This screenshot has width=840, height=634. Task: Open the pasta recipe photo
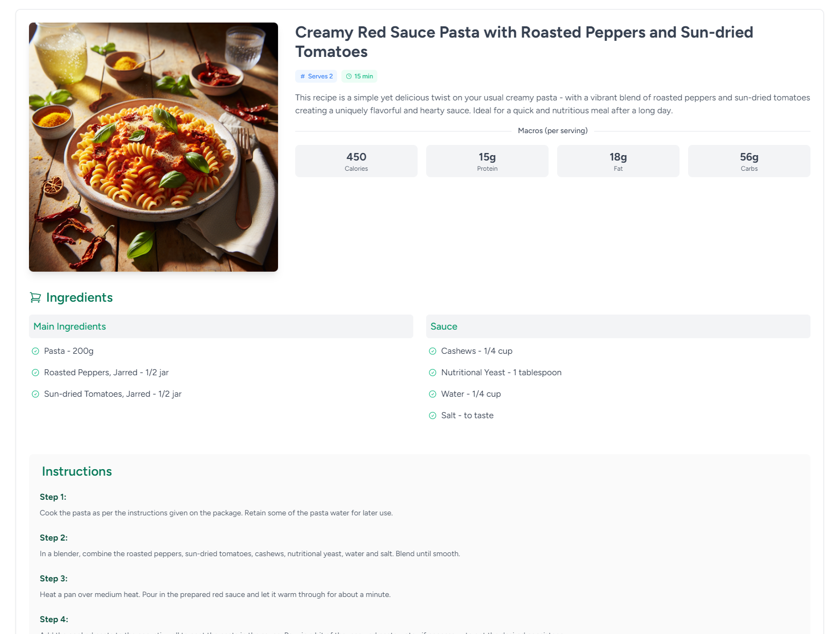[x=154, y=147]
